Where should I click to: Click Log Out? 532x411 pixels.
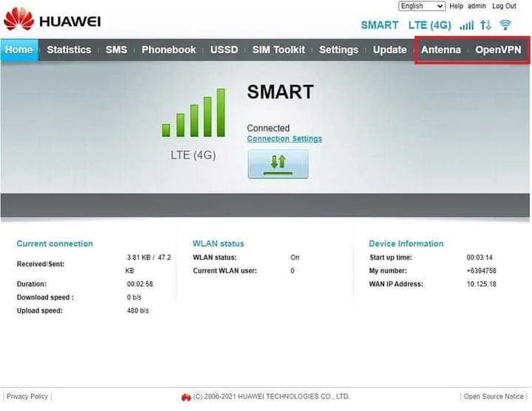coord(504,6)
